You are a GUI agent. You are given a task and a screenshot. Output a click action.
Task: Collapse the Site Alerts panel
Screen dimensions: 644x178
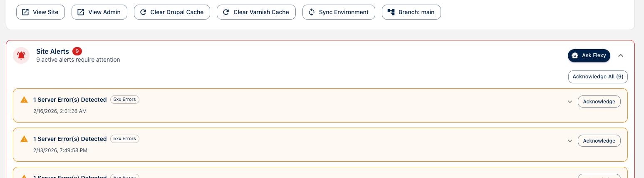(x=621, y=55)
